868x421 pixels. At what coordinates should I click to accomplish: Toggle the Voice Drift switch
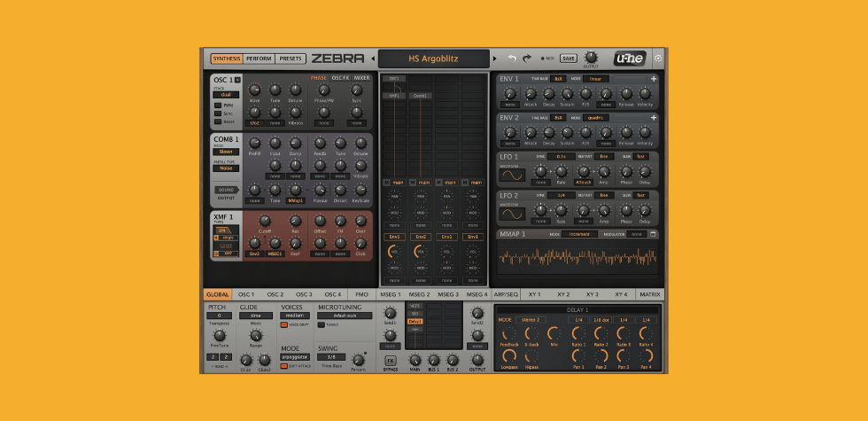284,325
